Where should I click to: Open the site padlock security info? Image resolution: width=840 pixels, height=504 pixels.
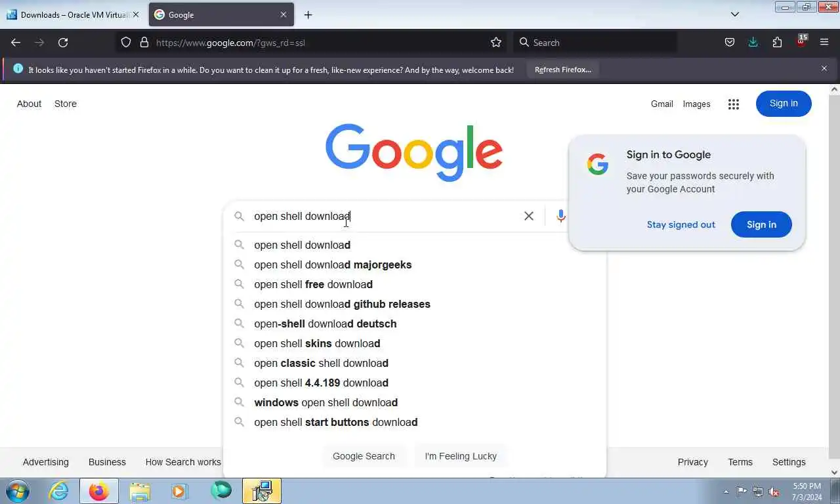tap(144, 43)
